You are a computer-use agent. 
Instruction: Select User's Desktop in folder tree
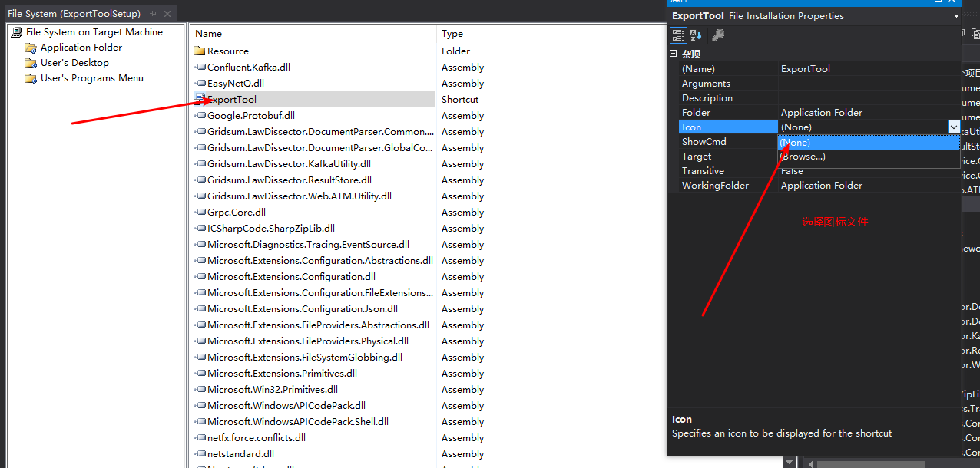(x=74, y=63)
